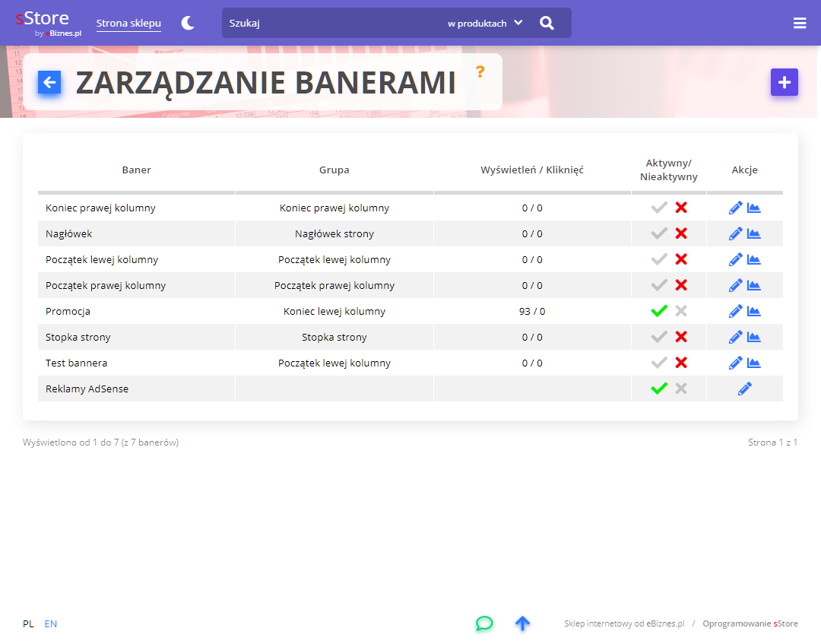Edit the Stopka strony banner
821x644 pixels.
point(735,337)
